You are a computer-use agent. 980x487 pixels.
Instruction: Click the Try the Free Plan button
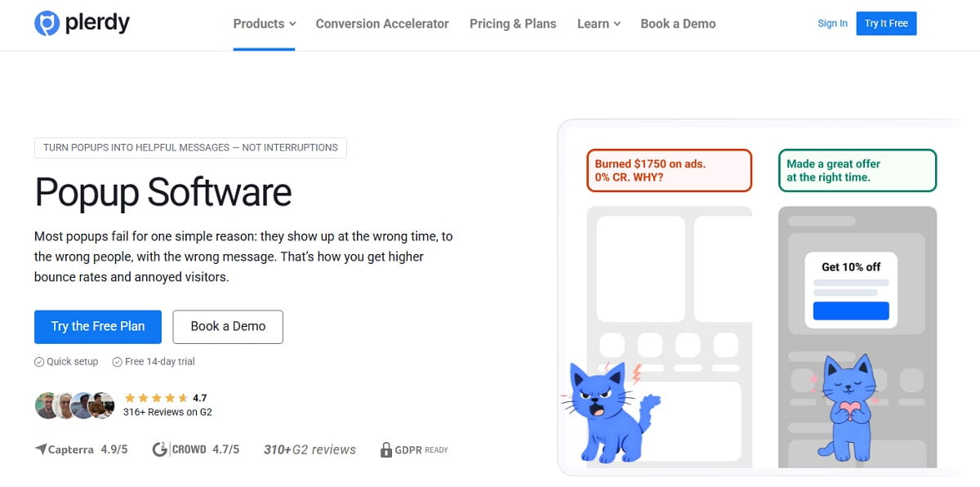97,326
